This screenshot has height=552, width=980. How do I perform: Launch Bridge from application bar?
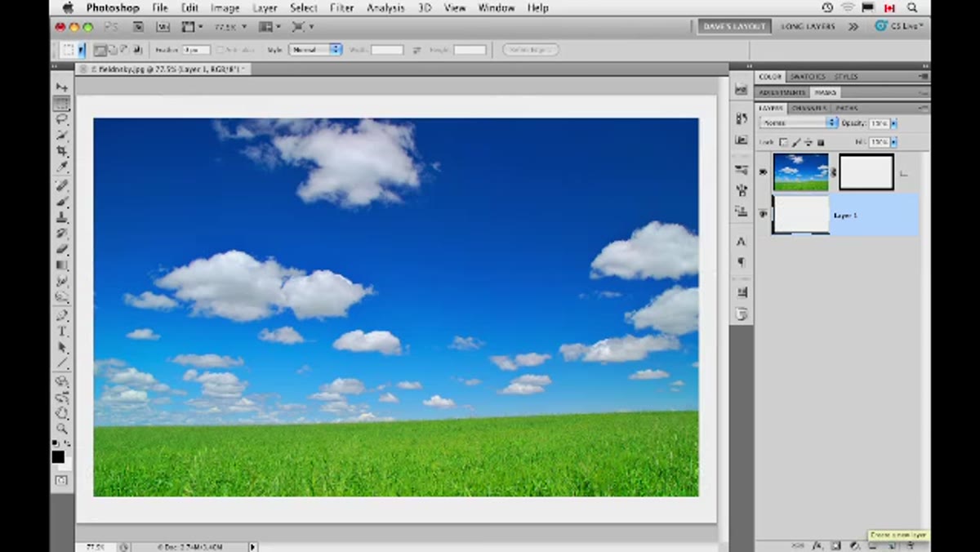[138, 27]
